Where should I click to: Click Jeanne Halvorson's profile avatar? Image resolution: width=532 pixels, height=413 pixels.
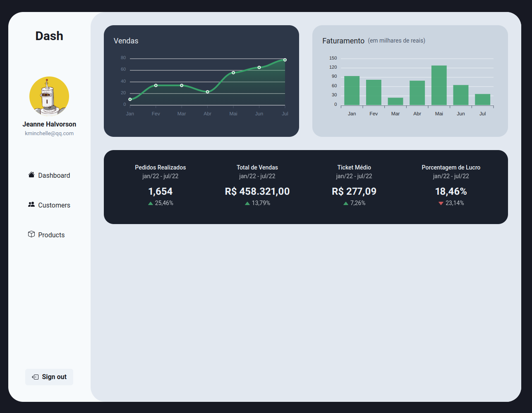coord(49,96)
